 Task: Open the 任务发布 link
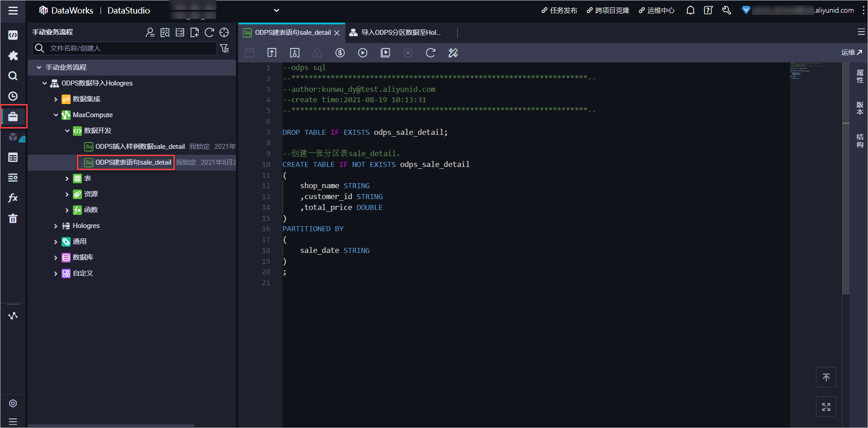click(x=559, y=10)
